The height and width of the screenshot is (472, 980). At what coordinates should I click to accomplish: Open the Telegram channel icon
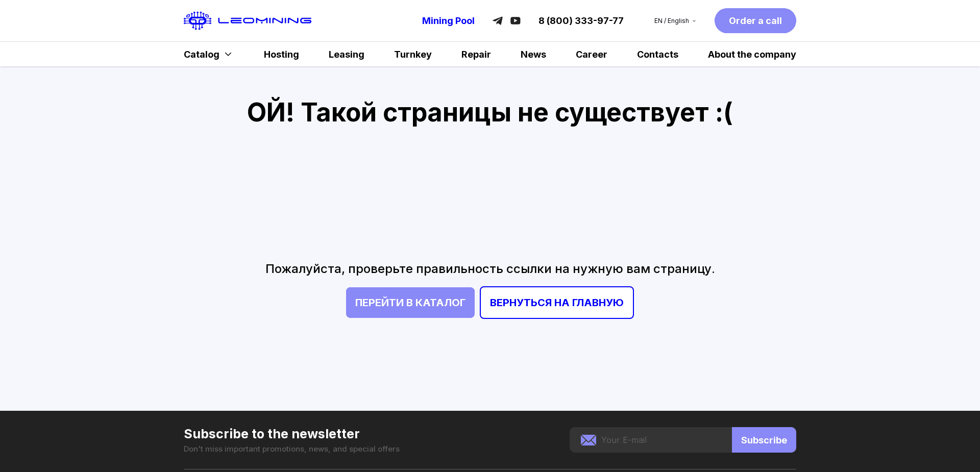coord(497,20)
